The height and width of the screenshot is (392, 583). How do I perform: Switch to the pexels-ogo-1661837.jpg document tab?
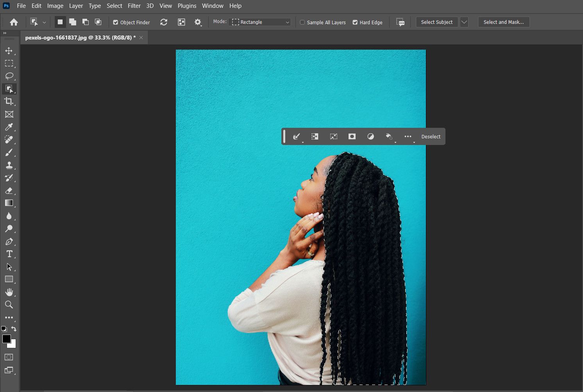78,38
